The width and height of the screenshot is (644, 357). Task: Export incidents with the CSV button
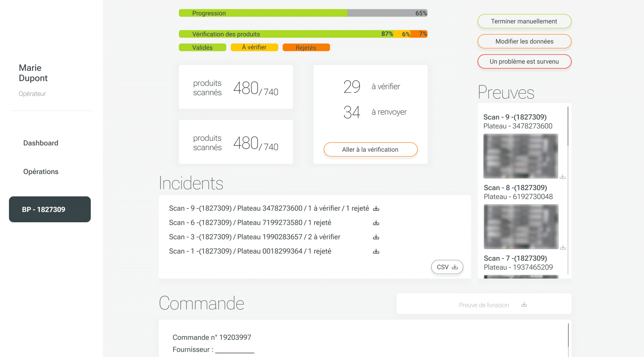coord(447,267)
